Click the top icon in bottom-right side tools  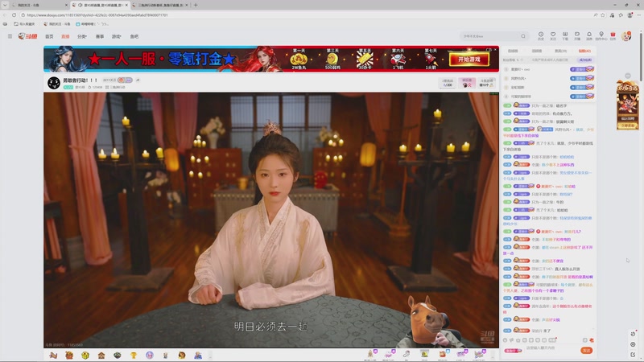(633, 334)
